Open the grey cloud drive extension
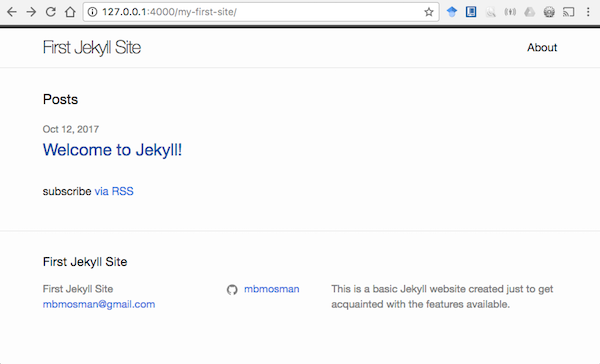 tap(530, 12)
